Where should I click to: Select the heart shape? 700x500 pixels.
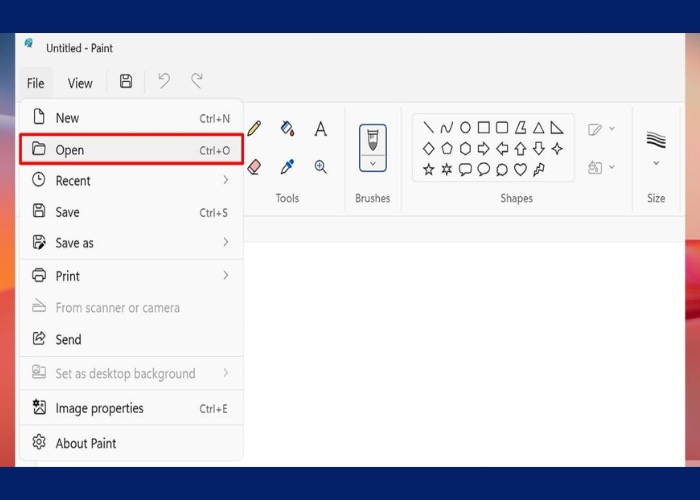tap(520, 170)
